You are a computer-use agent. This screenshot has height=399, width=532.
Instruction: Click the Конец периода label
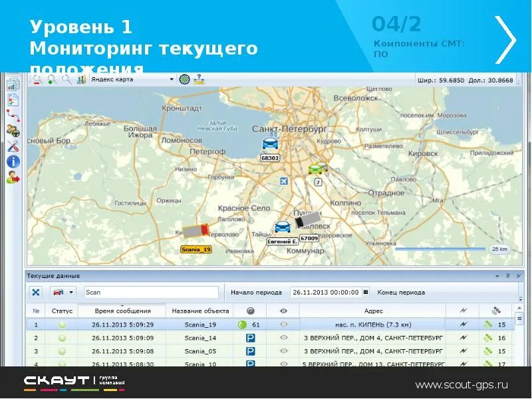[x=401, y=293]
